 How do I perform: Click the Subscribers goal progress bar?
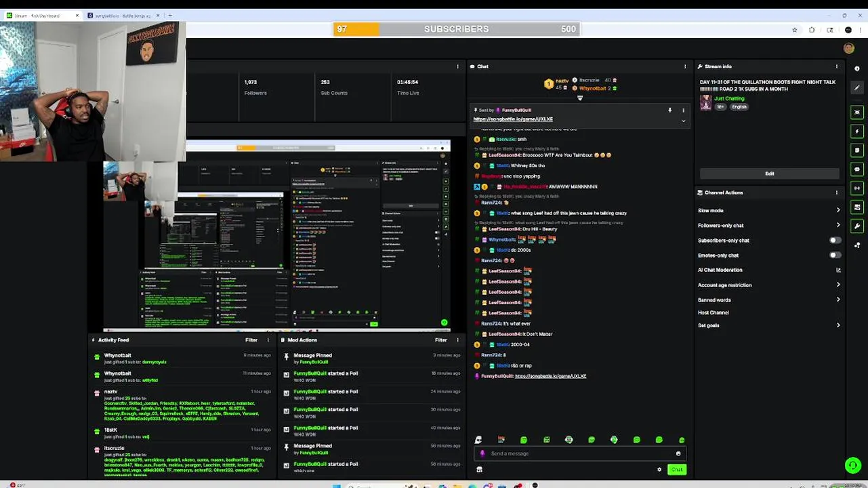[456, 29]
